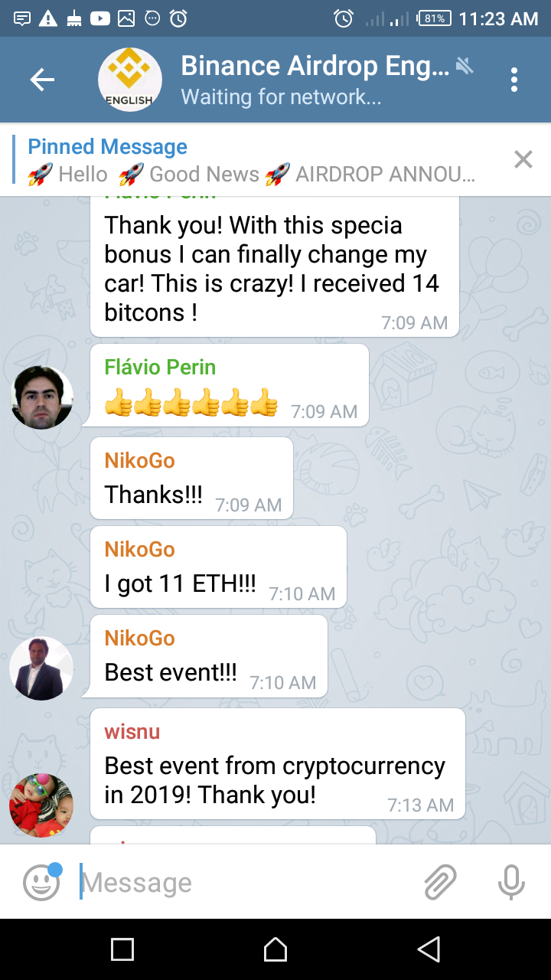Tap the wisnu sender name
This screenshot has height=980, width=551.
tap(132, 732)
